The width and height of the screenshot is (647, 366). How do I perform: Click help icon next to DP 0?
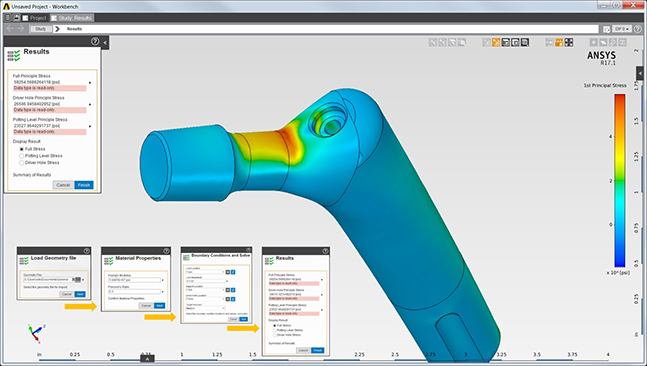(637, 29)
